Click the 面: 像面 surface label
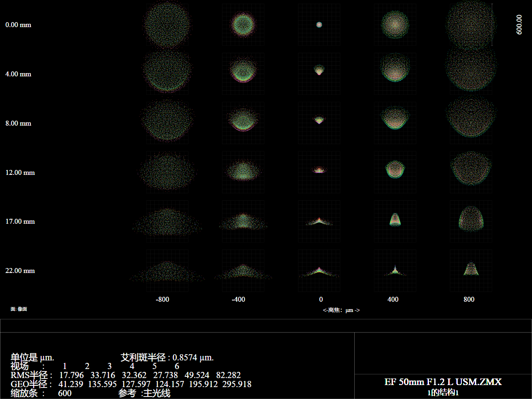Image resolution: width=532 pixels, height=399 pixels. 19,309
